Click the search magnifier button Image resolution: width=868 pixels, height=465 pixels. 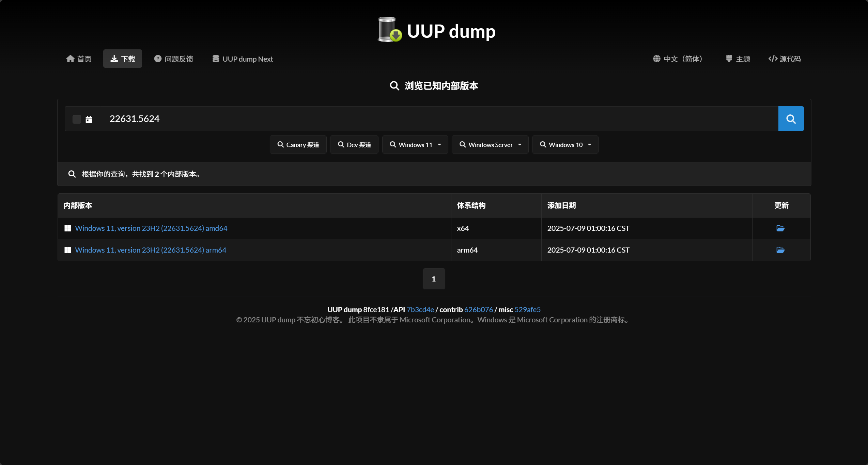[x=791, y=118]
